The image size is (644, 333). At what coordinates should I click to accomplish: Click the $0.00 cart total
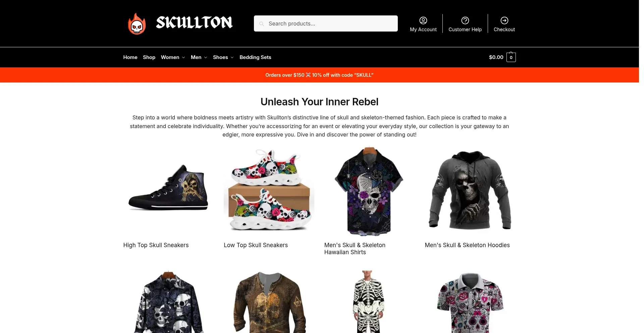(x=496, y=57)
